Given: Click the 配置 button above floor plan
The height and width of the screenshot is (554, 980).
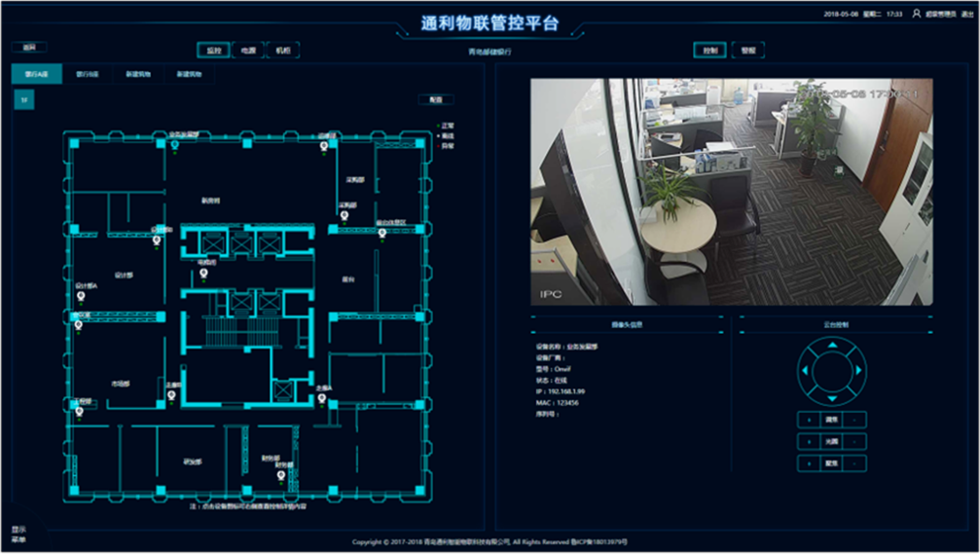Looking at the screenshot, I should coord(436,99).
